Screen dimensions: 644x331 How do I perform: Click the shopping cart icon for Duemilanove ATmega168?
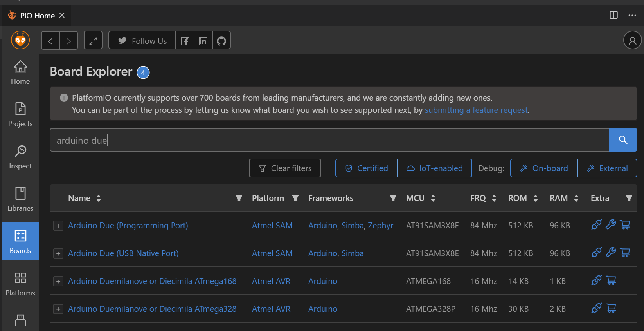pos(611,280)
